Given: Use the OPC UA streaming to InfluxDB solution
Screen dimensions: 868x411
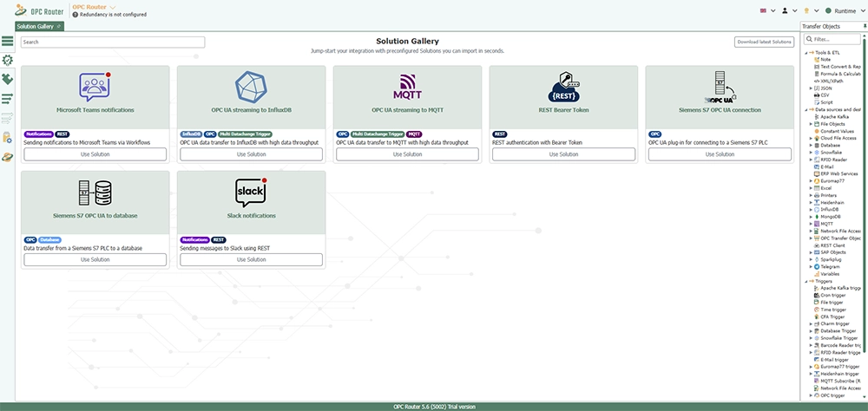Looking at the screenshot, I should (x=252, y=154).
